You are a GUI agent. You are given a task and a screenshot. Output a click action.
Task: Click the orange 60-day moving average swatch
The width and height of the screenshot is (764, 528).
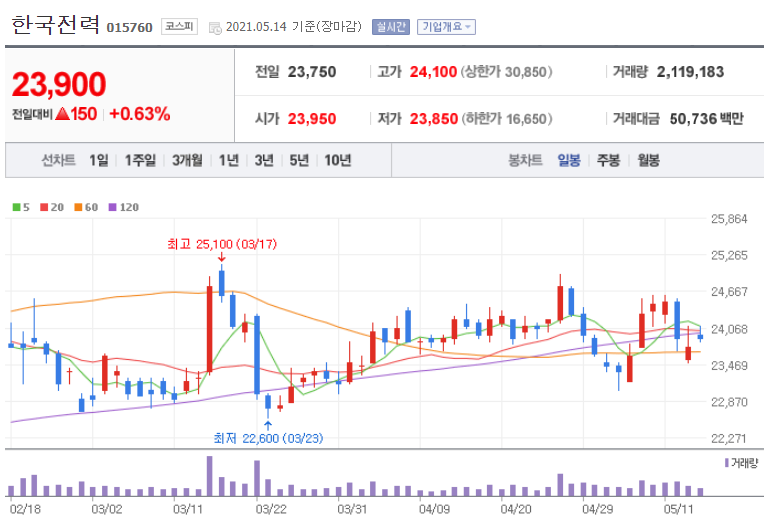point(78,207)
